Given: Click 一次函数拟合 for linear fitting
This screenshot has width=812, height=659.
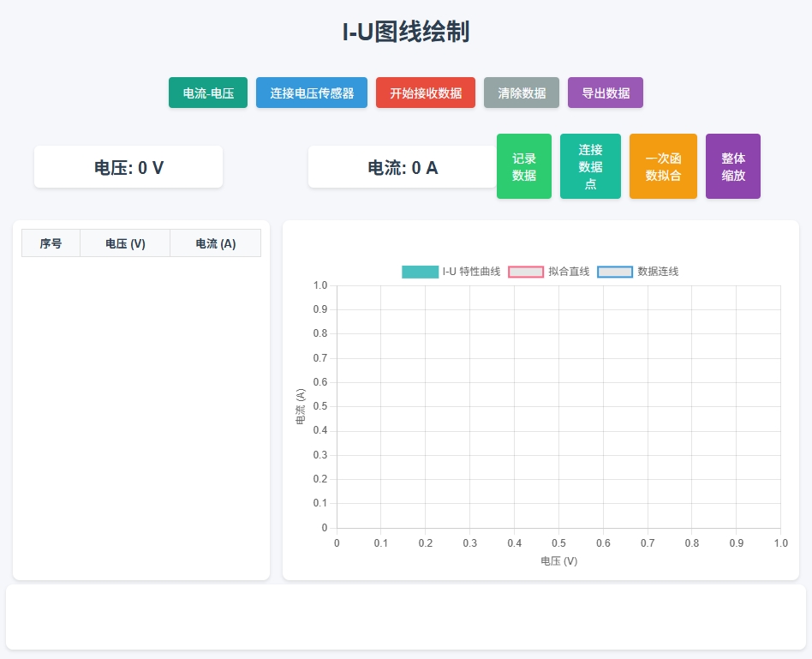Looking at the screenshot, I should (663, 166).
